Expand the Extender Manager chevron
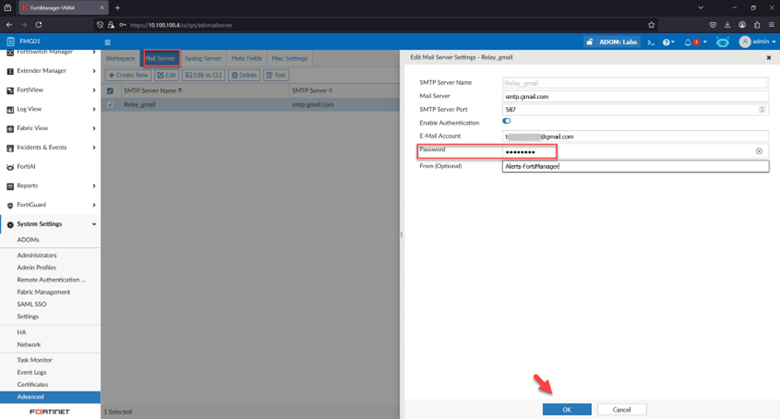The height and width of the screenshot is (419, 780). (94, 71)
